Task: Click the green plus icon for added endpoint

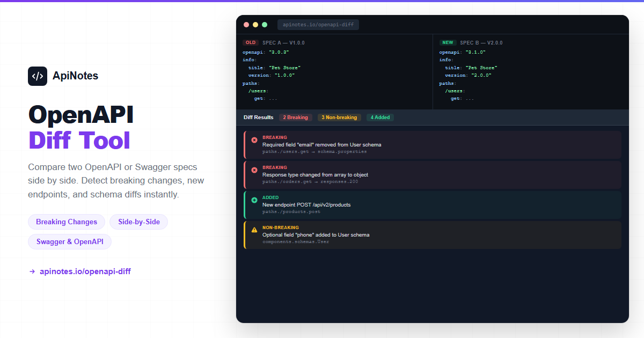Action: [254, 200]
